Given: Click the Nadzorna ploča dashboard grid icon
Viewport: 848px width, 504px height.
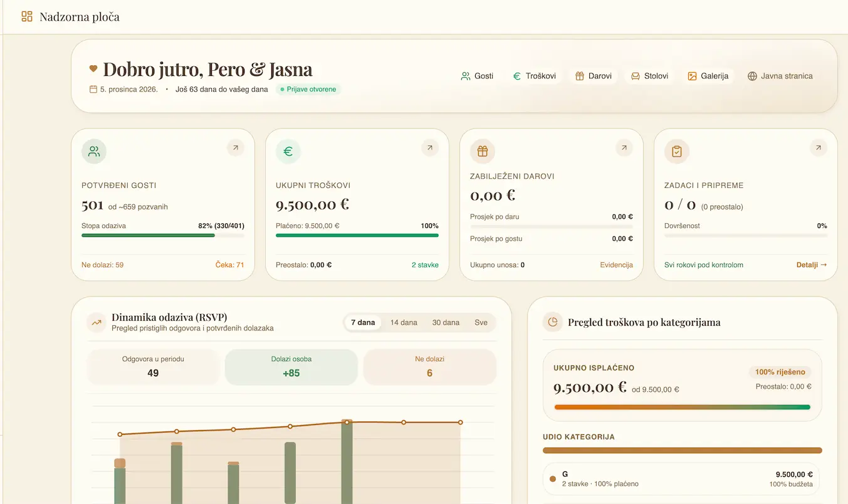Looking at the screenshot, I should point(27,17).
